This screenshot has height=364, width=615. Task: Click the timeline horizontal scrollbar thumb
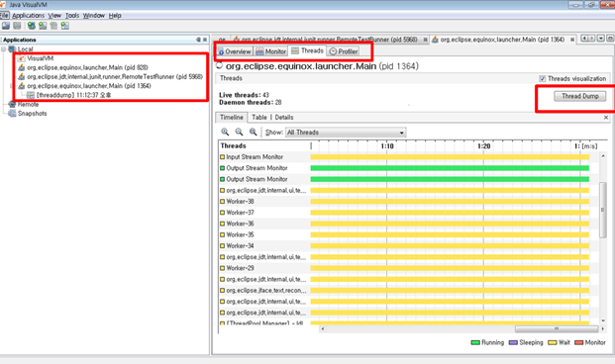click(x=557, y=328)
